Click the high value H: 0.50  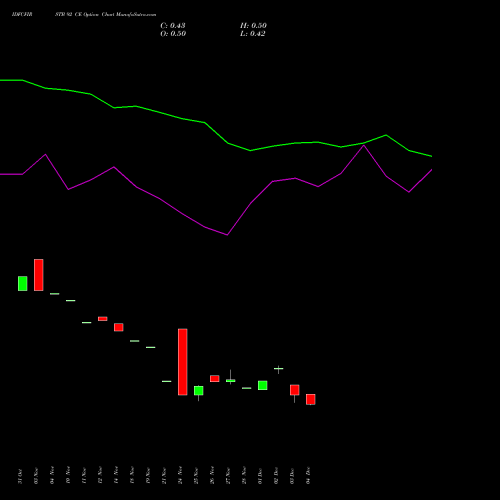pyautogui.click(x=253, y=26)
